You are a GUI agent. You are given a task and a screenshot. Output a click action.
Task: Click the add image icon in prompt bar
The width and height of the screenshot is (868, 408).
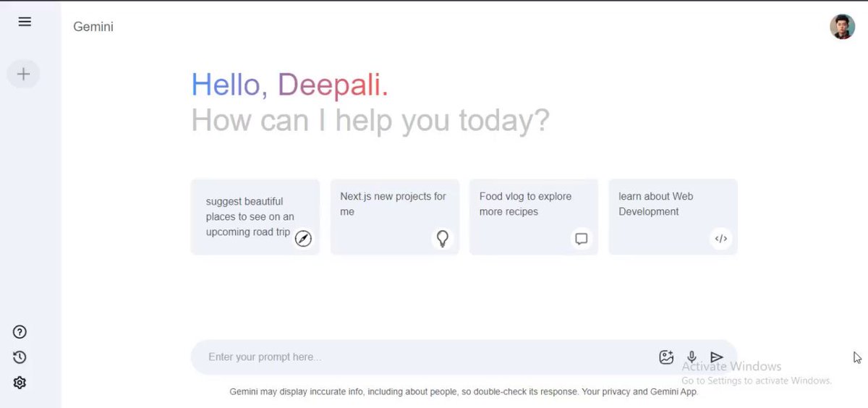pos(666,357)
